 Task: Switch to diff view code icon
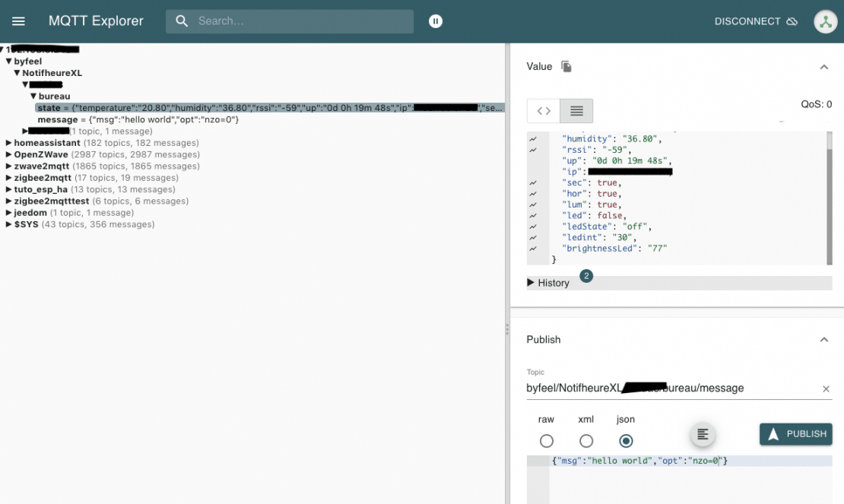point(544,111)
